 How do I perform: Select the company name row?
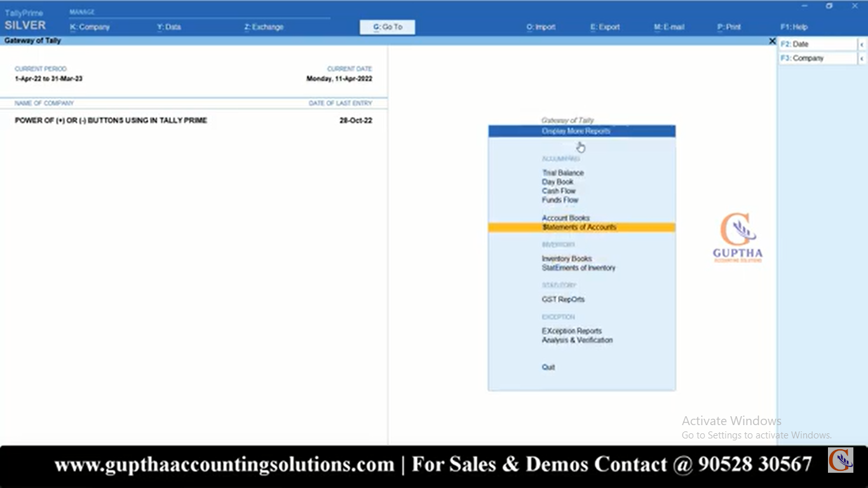(194, 120)
